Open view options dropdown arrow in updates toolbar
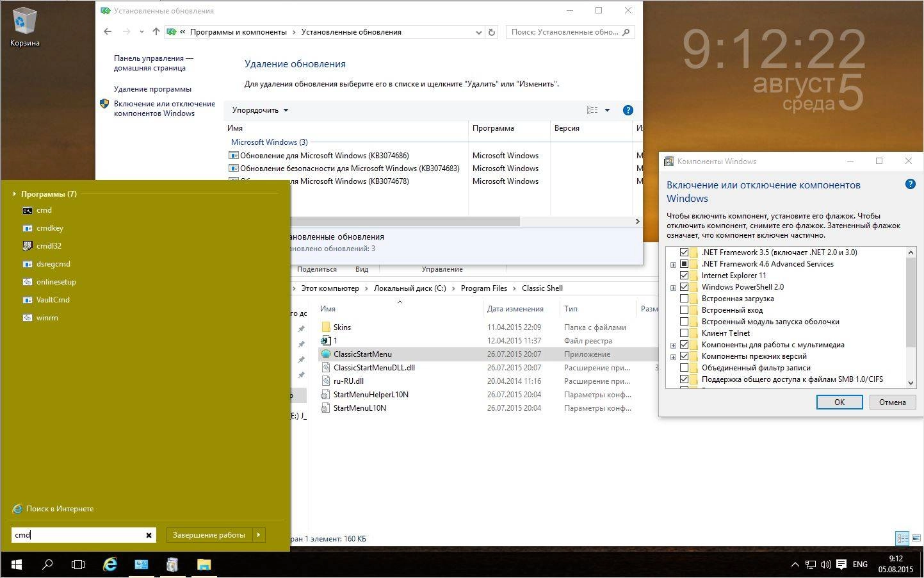 pyautogui.click(x=607, y=110)
